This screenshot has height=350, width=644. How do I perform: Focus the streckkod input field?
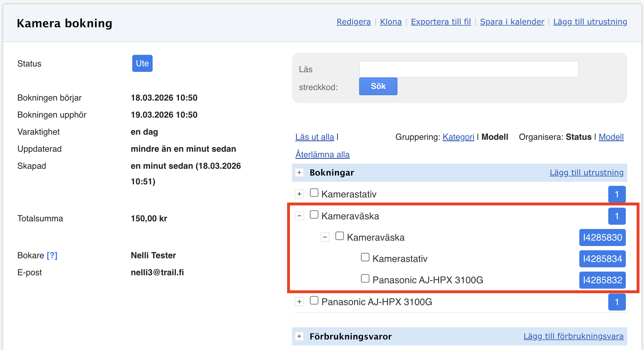[x=469, y=69]
